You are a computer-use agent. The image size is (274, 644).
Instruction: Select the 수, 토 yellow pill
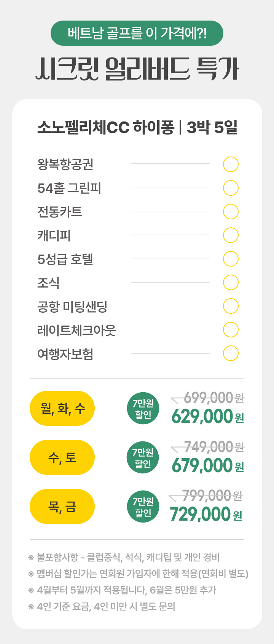[x=62, y=457]
